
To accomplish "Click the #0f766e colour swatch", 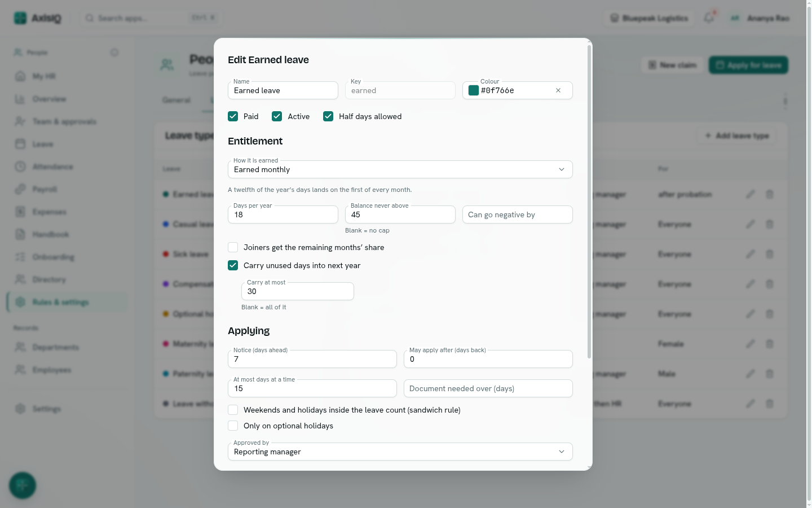I will (x=474, y=90).
